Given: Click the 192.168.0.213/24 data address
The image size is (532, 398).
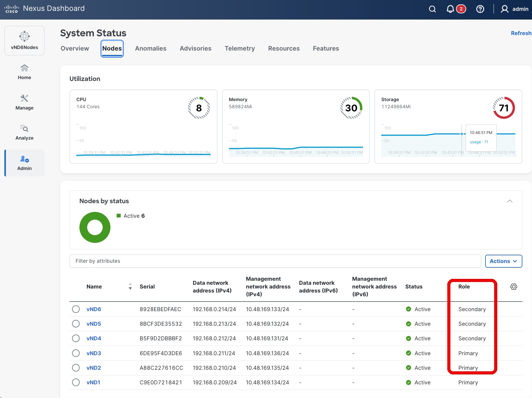Looking at the screenshot, I should (x=214, y=324).
